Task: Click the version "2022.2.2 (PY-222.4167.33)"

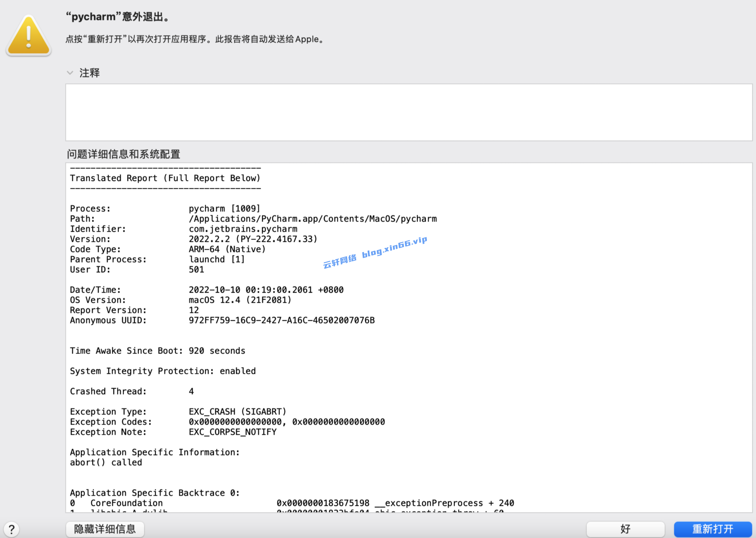Action: point(253,239)
